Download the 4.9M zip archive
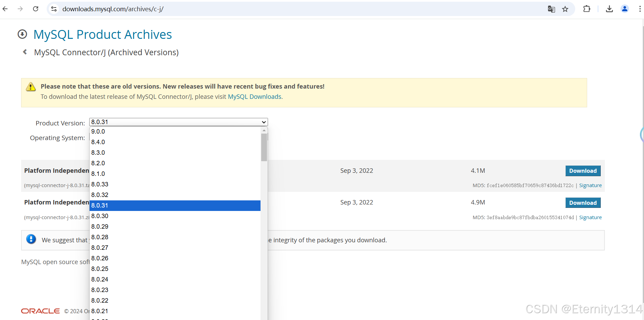Screen dimensions: 644x320 pyautogui.click(x=583, y=203)
